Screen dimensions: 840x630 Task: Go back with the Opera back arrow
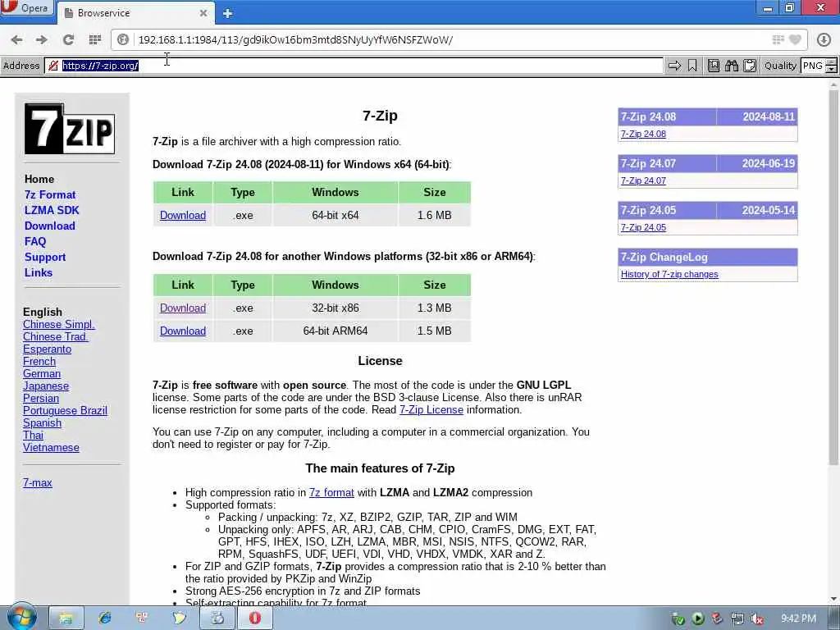tap(16, 39)
